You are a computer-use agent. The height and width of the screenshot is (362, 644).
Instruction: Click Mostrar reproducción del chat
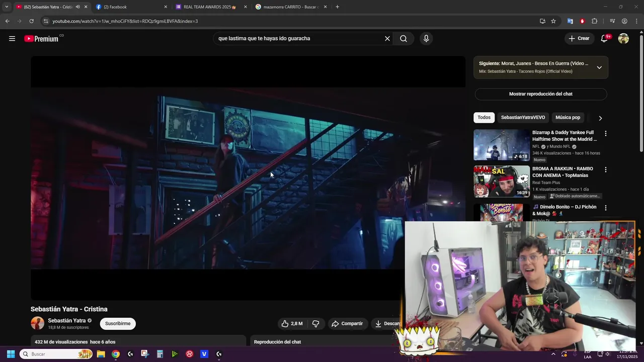541,94
